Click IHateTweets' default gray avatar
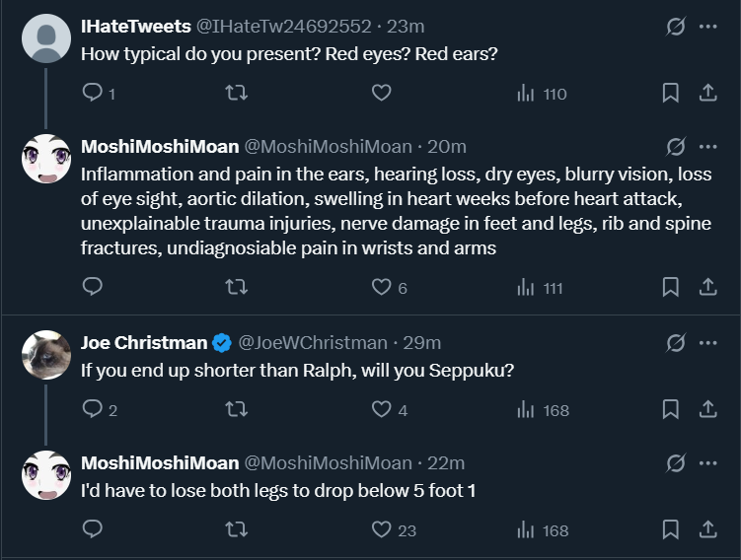 (x=46, y=38)
